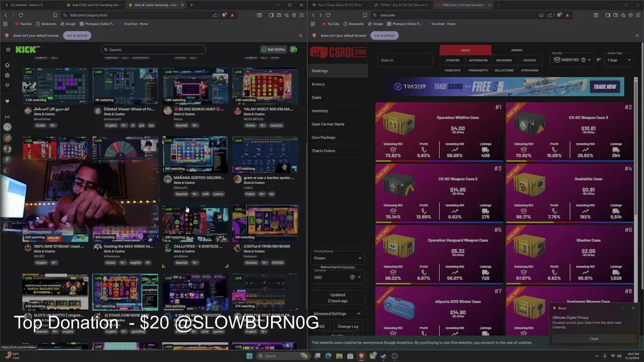Open left browser's main menu

tap(300, 15)
